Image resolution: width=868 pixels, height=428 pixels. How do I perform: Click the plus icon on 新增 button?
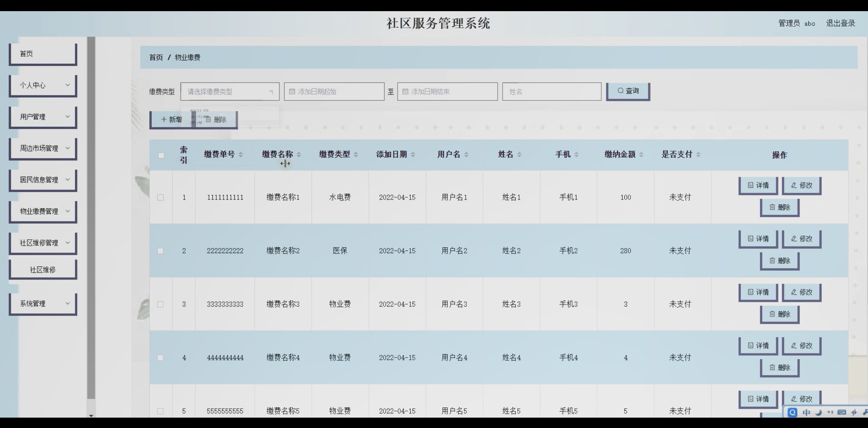pyautogui.click(x=164, y=120)
